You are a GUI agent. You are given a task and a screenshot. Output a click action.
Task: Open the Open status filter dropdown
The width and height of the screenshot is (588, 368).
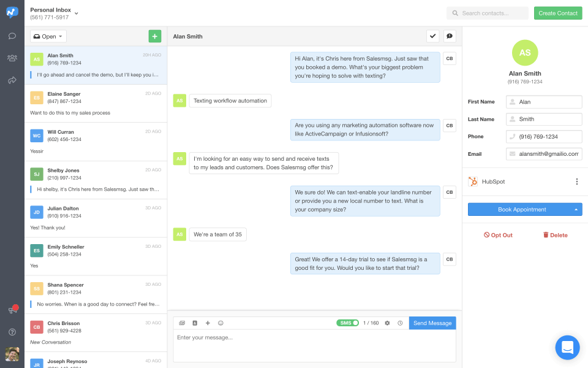pyautogui.click(x=48, y=36)
